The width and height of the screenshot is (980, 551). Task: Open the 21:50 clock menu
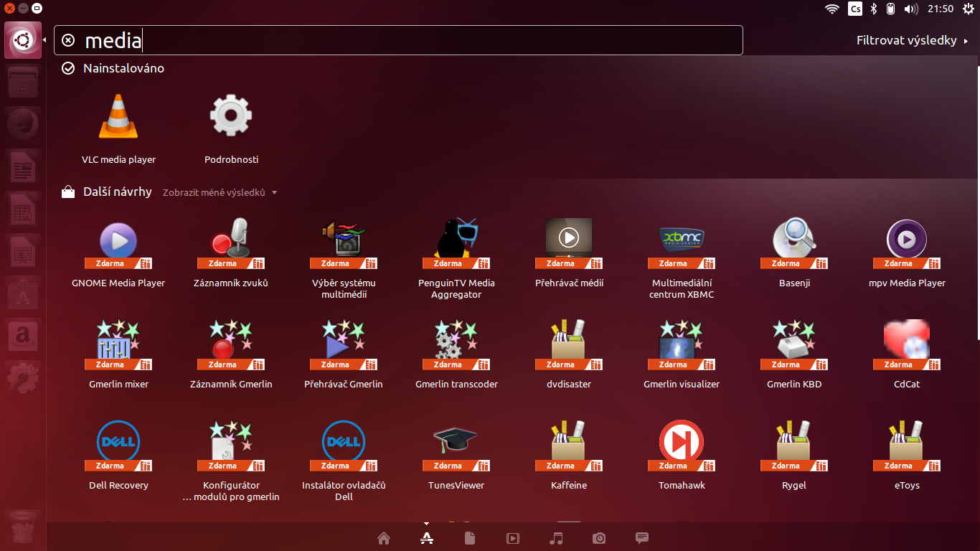click(x=941, y=9)
